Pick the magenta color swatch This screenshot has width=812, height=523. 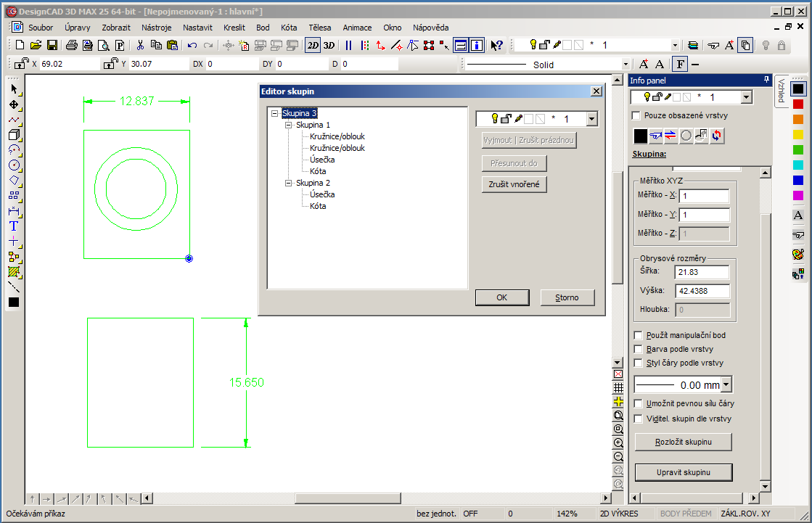click(x=798, y=195)
